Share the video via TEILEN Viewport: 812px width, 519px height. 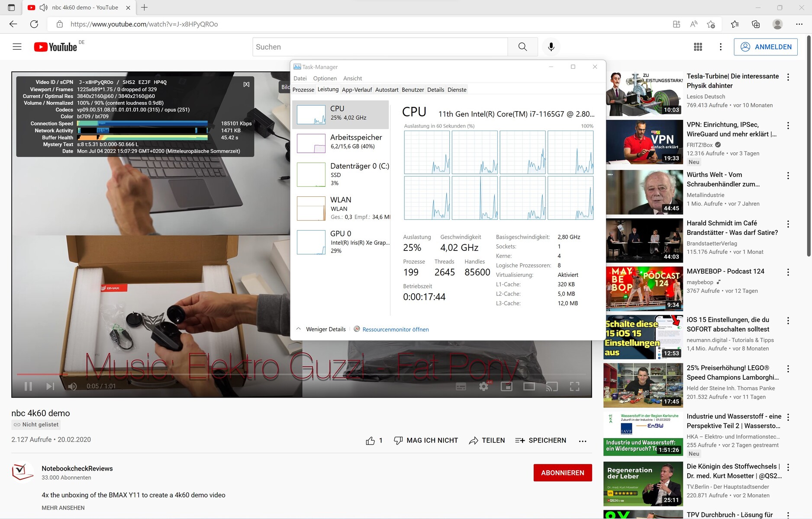coord(487,440)
